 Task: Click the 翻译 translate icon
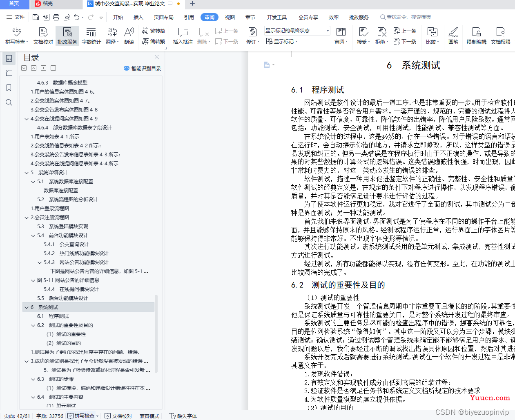(112, 32)
